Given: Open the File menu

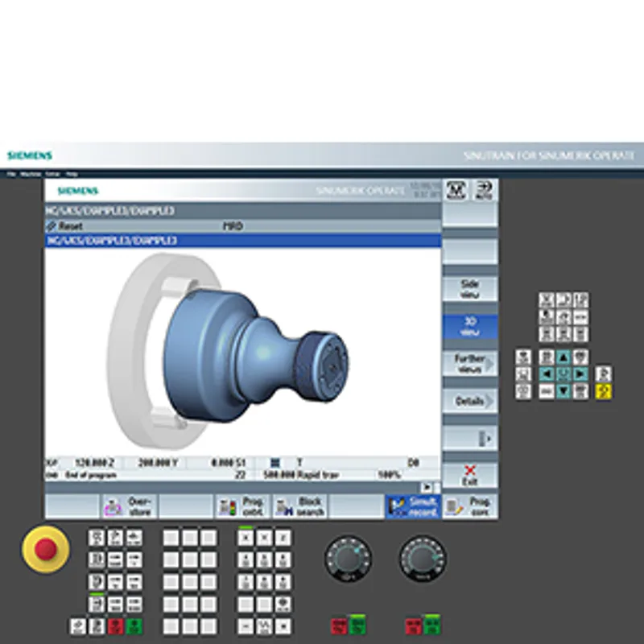Looking at the screenshot, I should tap(11, 174).
